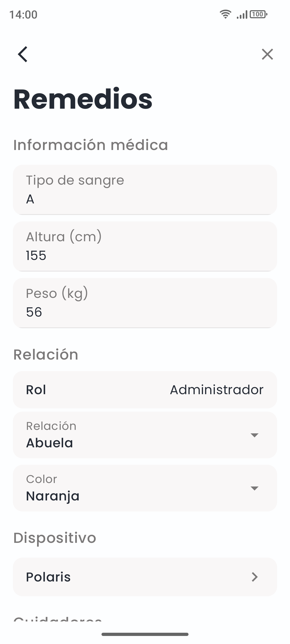Tap the home gesture bar
Viewport: 290px width, 644px height.
(x=145, y=634)
